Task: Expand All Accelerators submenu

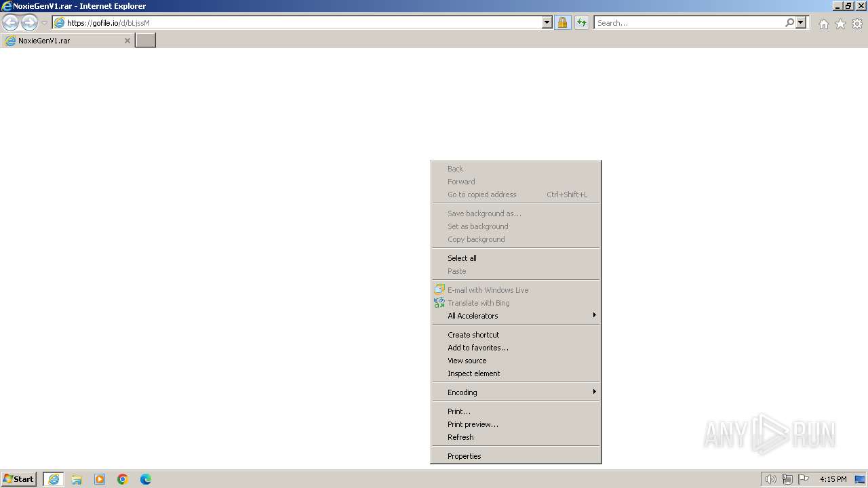Action: 516,316
